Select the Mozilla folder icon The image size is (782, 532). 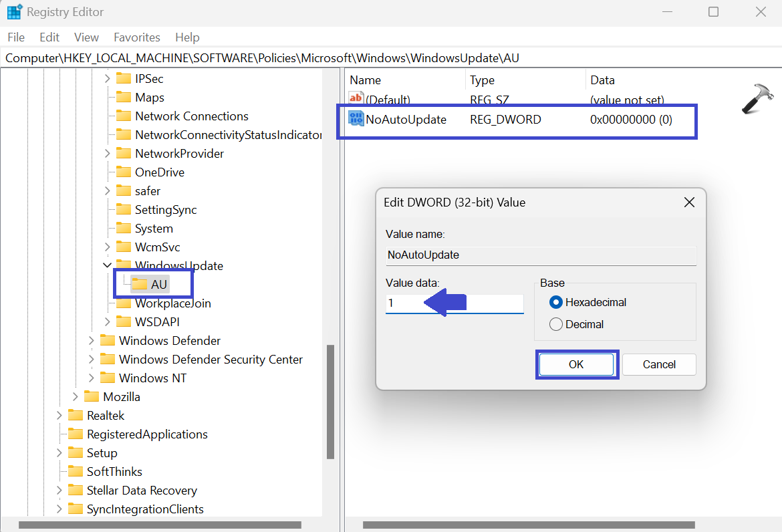[x=92, y=397]
